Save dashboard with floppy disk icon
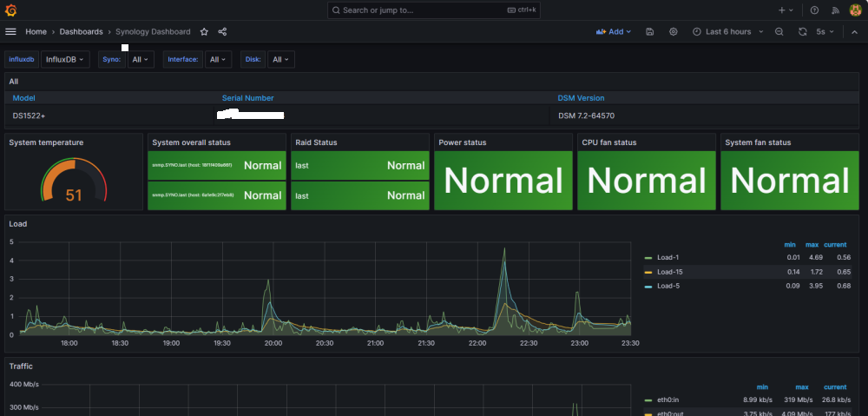 tap(650, 31)
